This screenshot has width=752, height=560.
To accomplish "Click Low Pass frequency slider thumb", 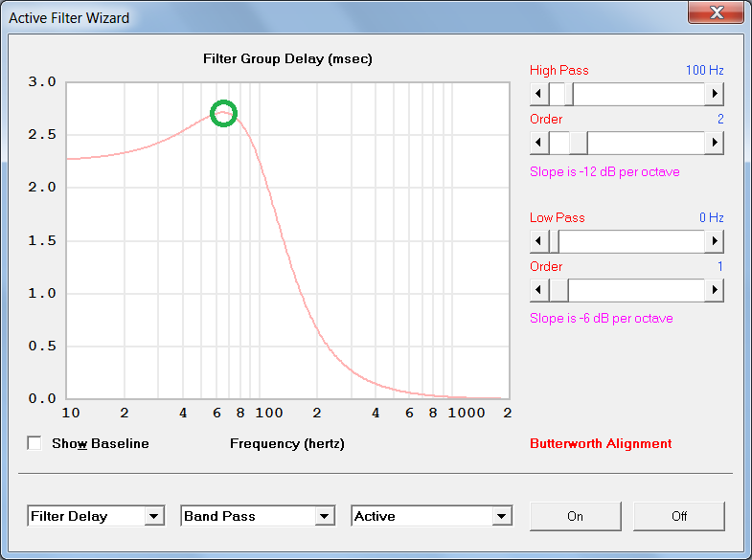I will pos(554,241).
